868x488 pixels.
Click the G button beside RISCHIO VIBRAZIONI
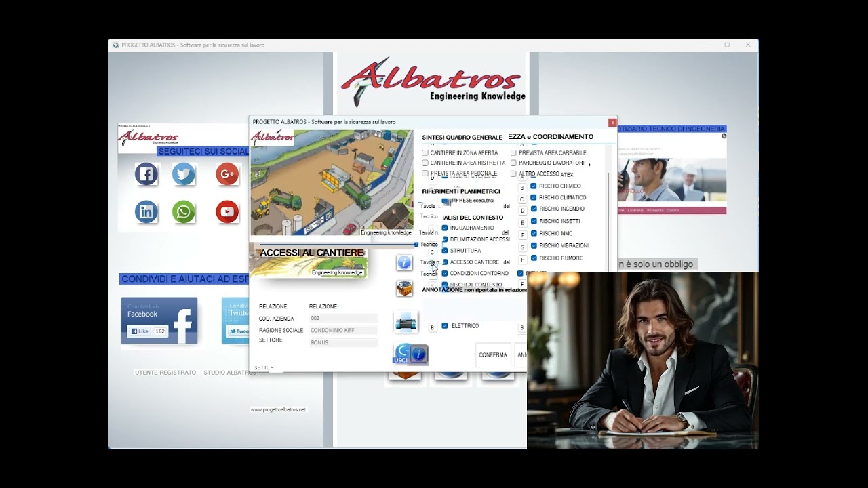tap(522, 247)
